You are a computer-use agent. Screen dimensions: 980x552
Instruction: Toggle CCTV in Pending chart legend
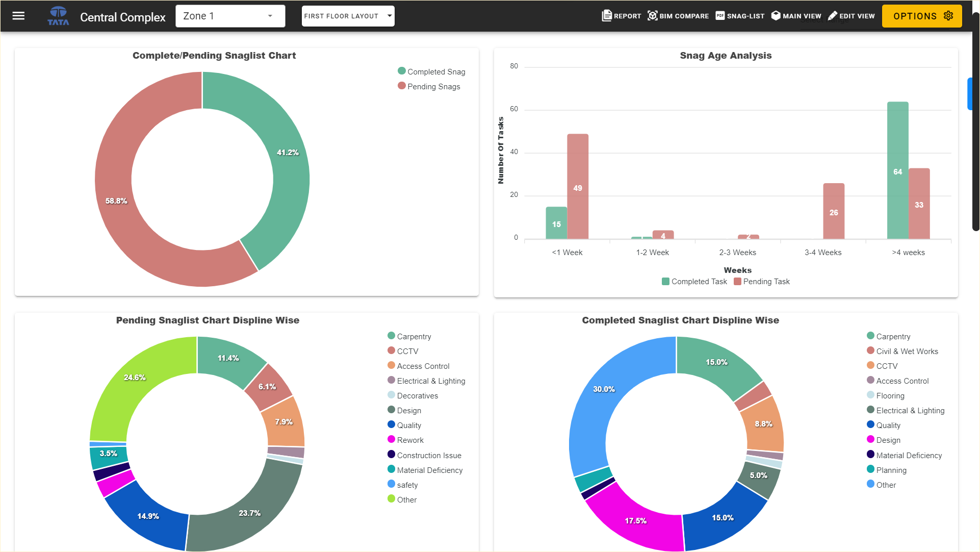[x=403, y=351]
